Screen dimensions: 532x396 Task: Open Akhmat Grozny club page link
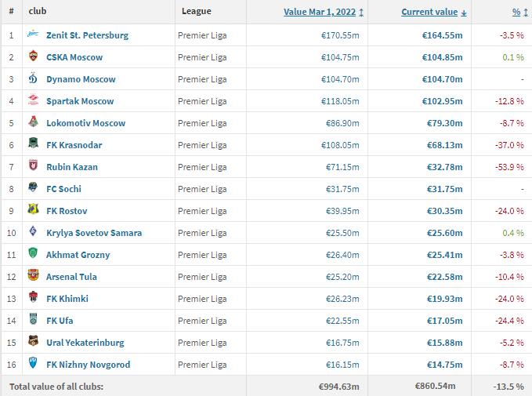tap(78, 255)
